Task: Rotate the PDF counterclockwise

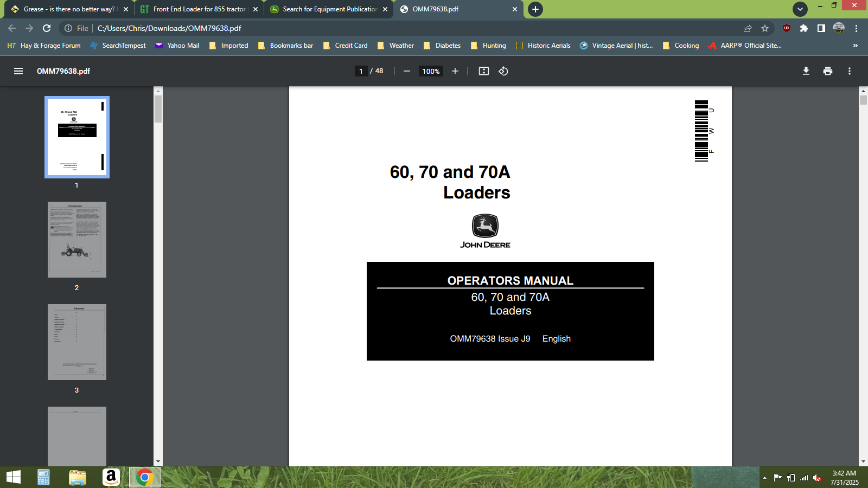Action: pos(503,71)
